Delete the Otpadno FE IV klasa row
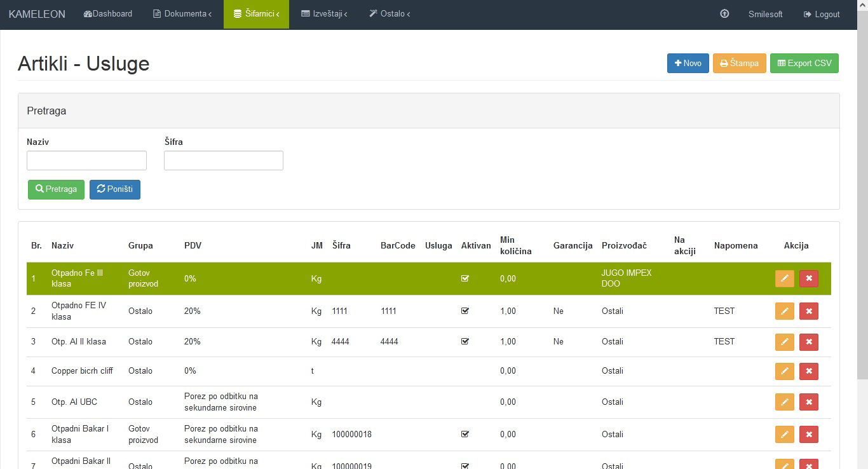 tap(808, 311)
